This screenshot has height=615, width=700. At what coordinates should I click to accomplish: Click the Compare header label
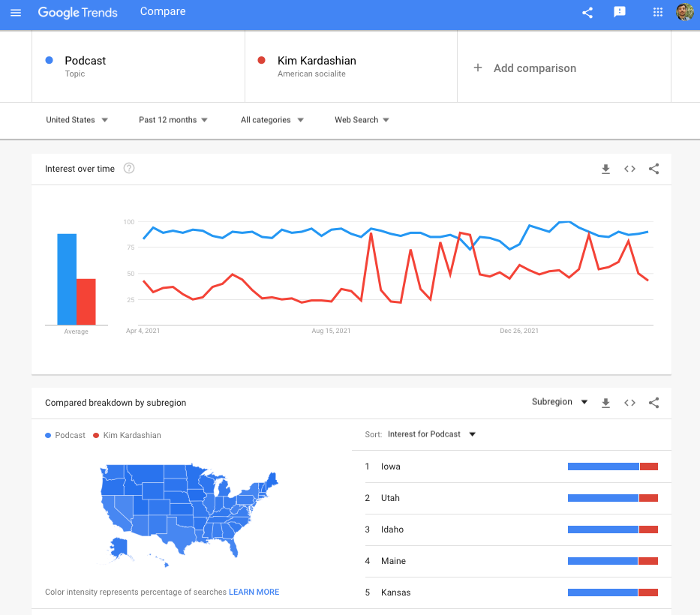[x=163, y=11]
